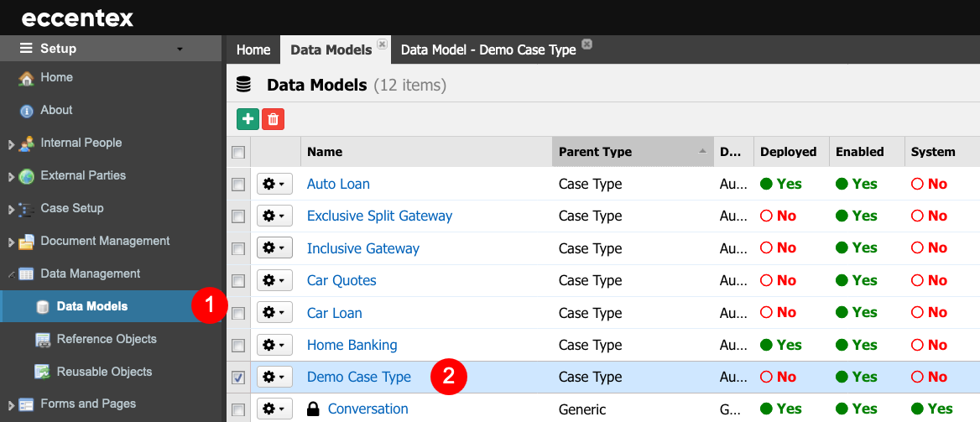Image resolution: width=980 pixels, height=422 pixels.
Task: Close the Data Model - Demo Case Type tab
Action: click(x=586, y=44)
